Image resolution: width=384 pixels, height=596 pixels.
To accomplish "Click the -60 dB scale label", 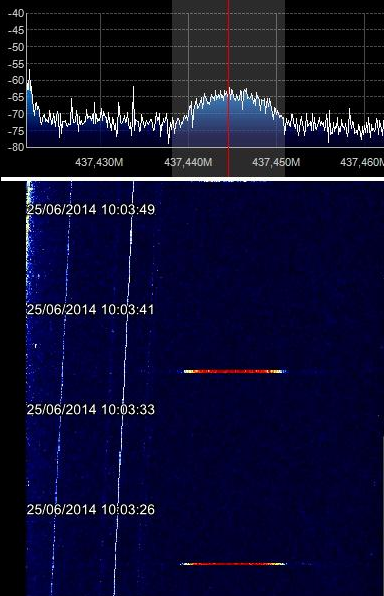I will click(16, 80).
